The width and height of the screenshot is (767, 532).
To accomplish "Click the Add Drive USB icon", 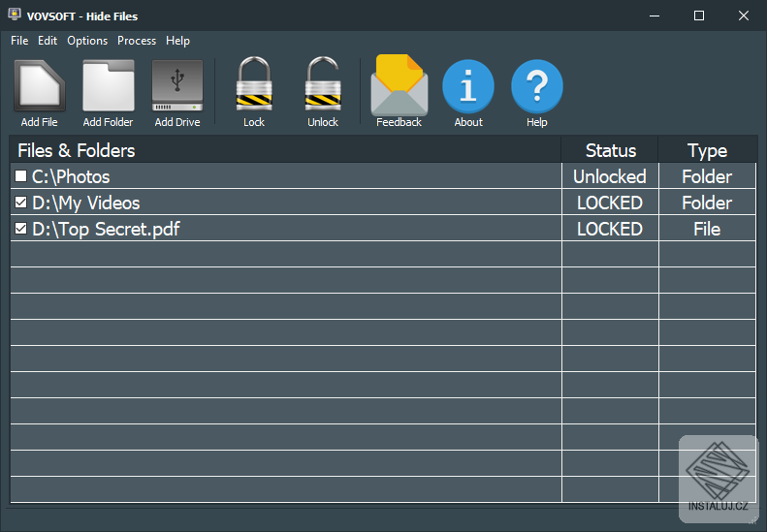I will pos(177,86).
